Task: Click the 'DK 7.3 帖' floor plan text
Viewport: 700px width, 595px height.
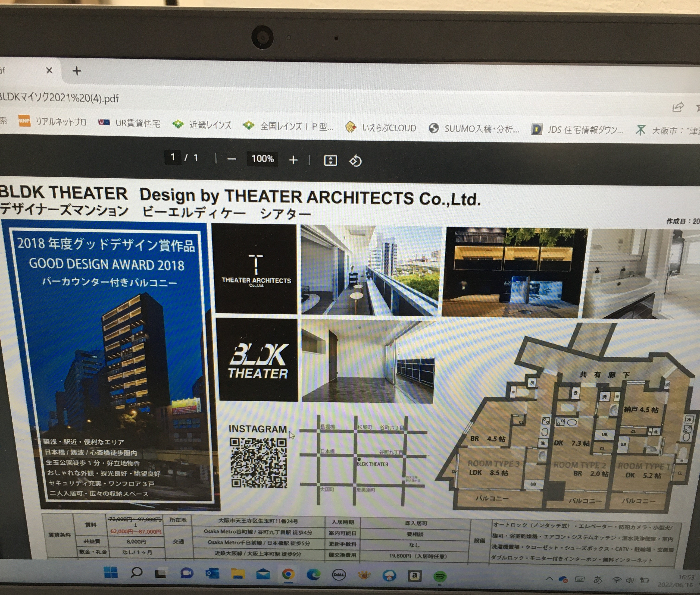Action: (572, 443)
